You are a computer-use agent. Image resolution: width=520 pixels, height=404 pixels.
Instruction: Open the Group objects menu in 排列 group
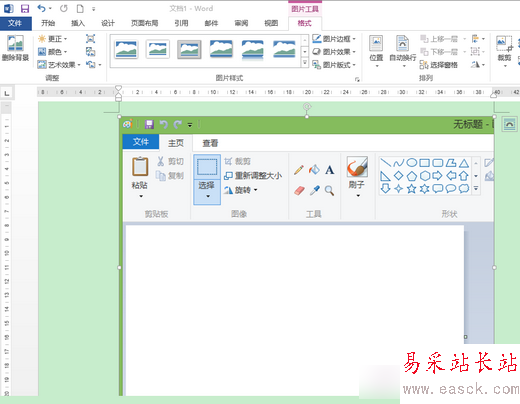tap(478, 52)
